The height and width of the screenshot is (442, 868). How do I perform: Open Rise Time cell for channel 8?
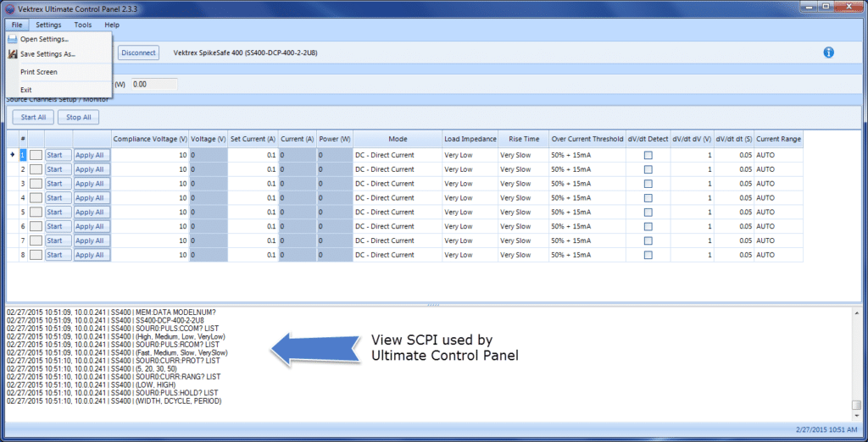pyautogui.click(x=523, y=255)
